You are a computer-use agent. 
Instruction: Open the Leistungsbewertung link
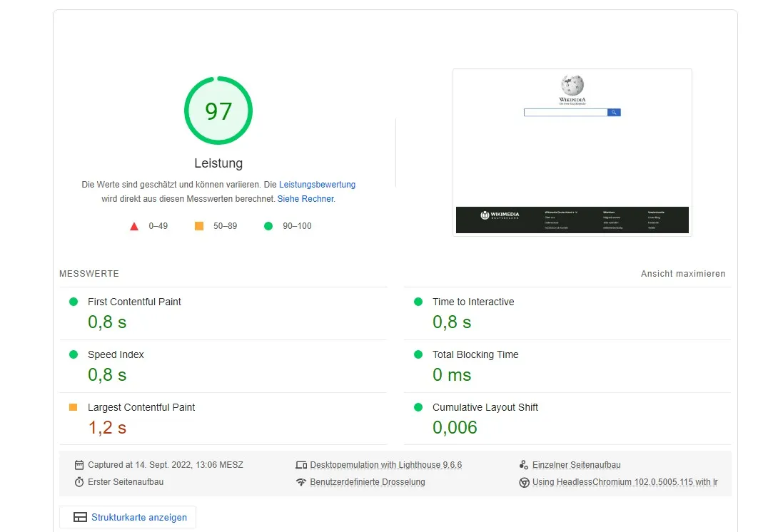[317, 185]
